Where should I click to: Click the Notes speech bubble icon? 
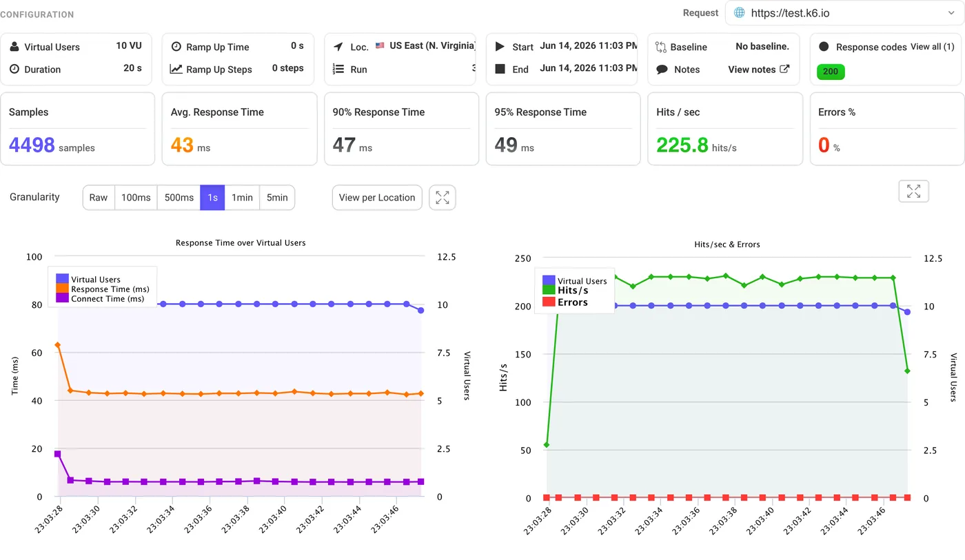tap(662, 70)
